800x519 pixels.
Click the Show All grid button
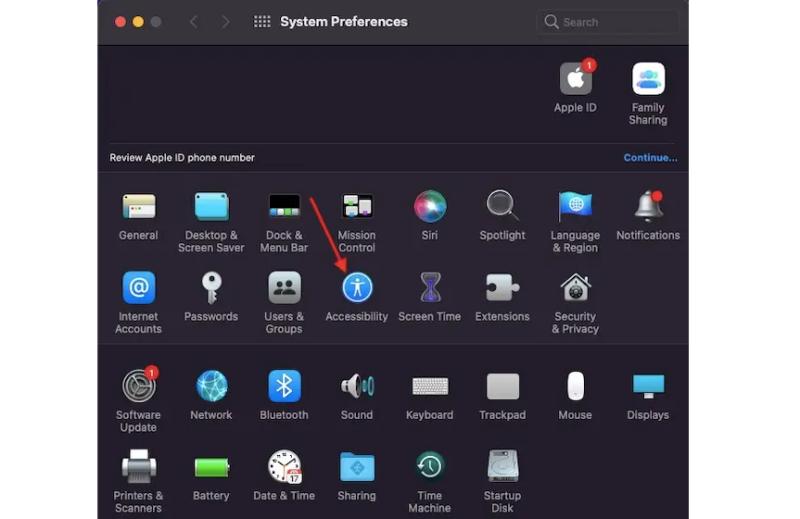(x=262, y=21)
